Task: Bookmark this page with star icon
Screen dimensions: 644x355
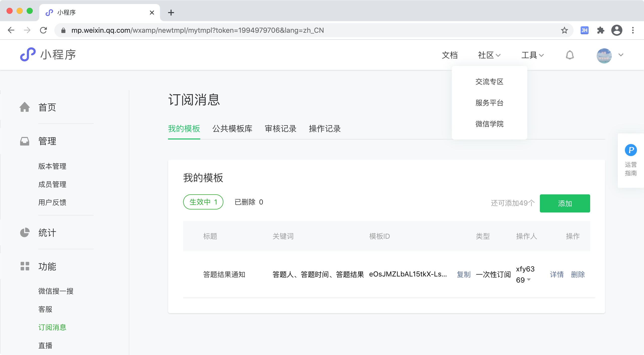Action: 564,30
